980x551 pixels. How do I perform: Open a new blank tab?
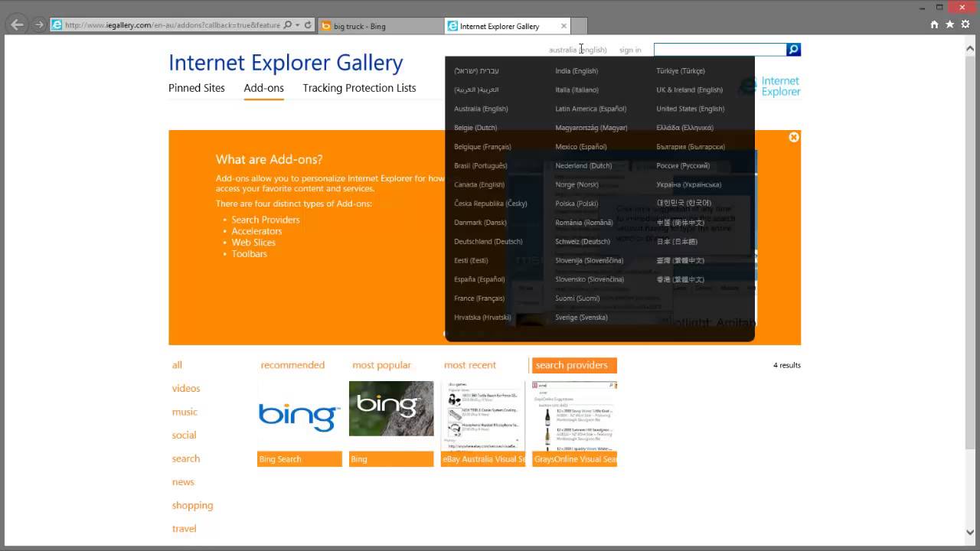[580, 26]
